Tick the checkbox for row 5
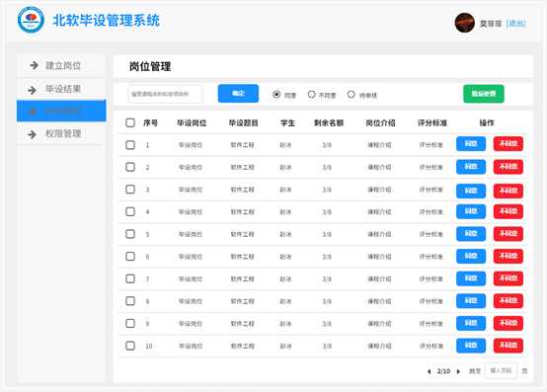This screenshot has height=392, width=547. tap(130, 234)
